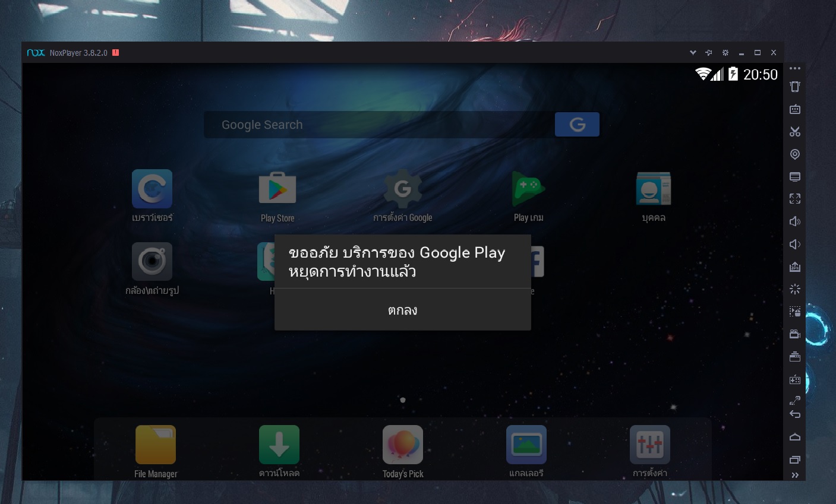836x504 pixels.
Task: Click the Android back arrow in sidebar
Action: (795, 414)
